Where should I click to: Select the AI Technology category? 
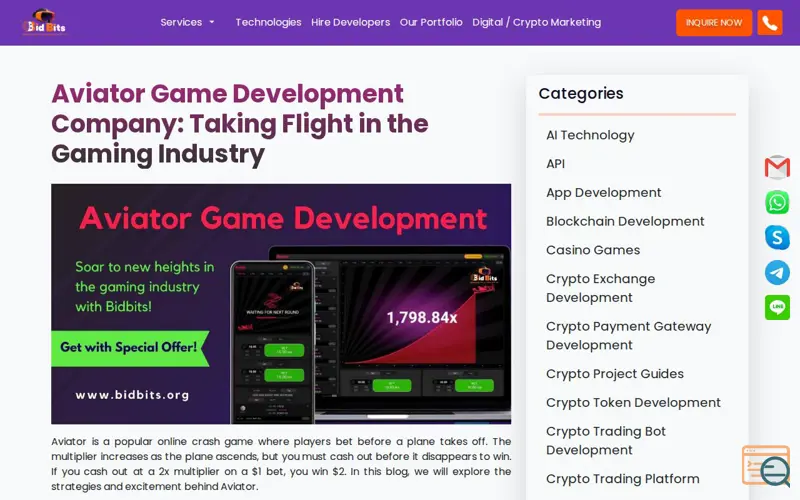pyautogui.click(x=590, y=135)
